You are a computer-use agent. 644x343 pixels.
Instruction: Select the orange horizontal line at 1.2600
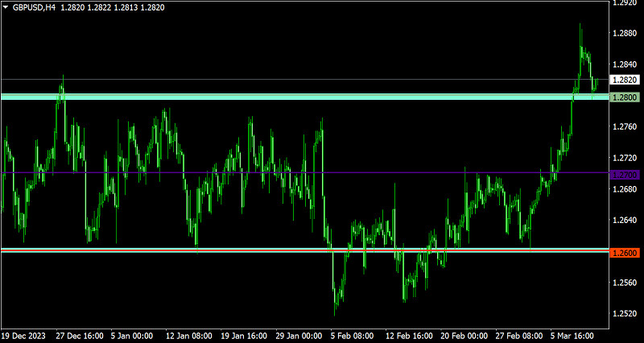click(305, 250)
